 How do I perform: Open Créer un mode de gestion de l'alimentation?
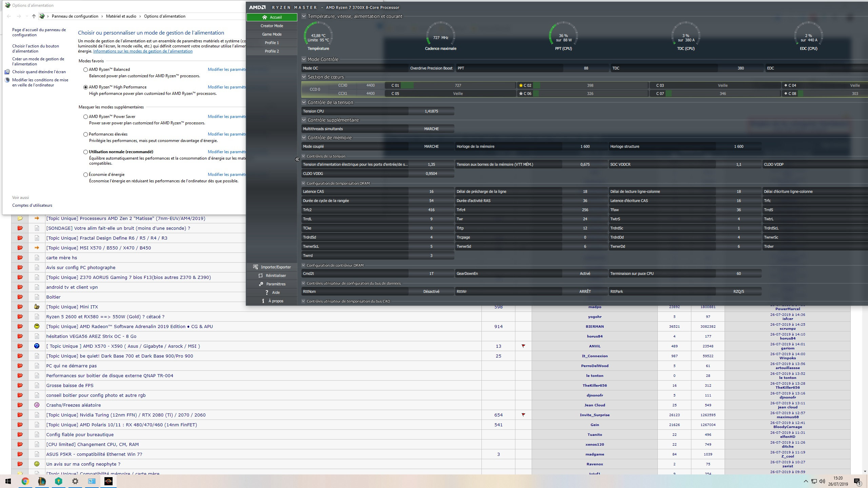point(38,61)
